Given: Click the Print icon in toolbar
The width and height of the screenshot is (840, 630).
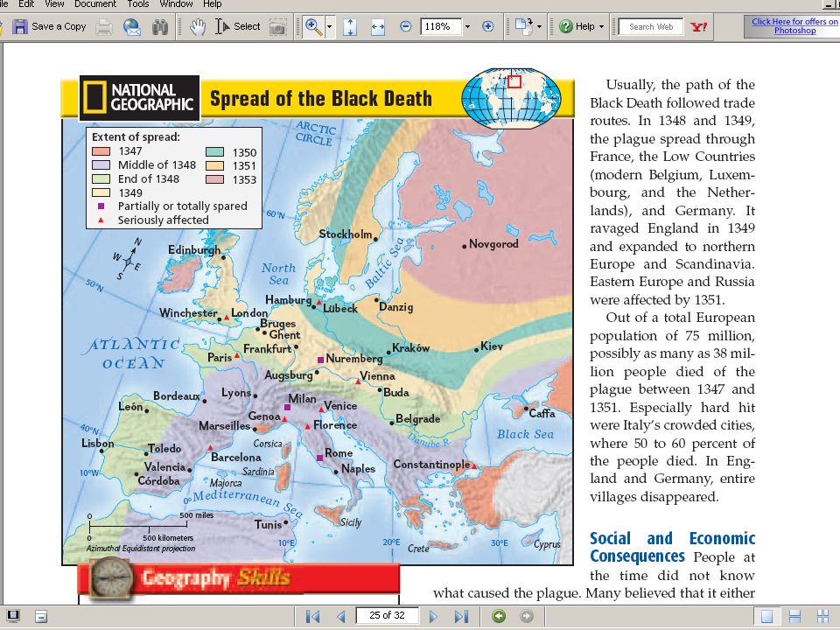Looking at the screenshot, I should pyautogui.click(x=104, y=26).
